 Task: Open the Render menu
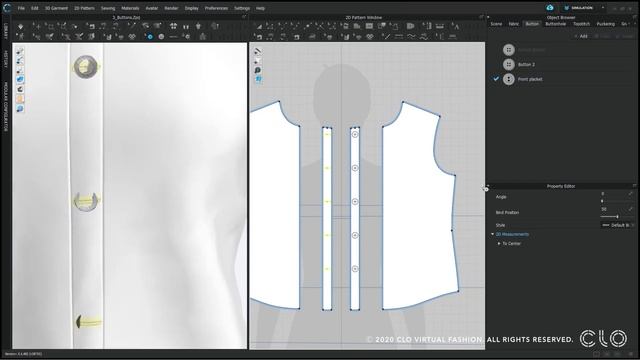(171, 8)
